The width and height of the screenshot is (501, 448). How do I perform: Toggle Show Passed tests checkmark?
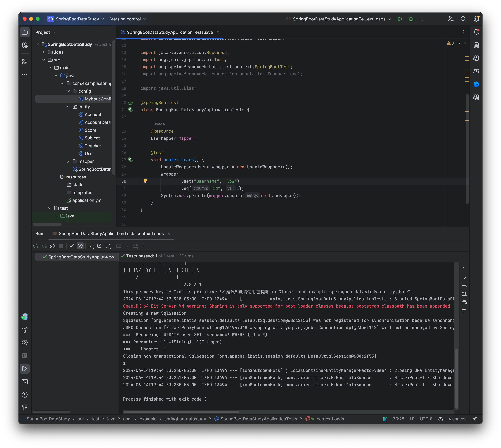tap(72, 246)
